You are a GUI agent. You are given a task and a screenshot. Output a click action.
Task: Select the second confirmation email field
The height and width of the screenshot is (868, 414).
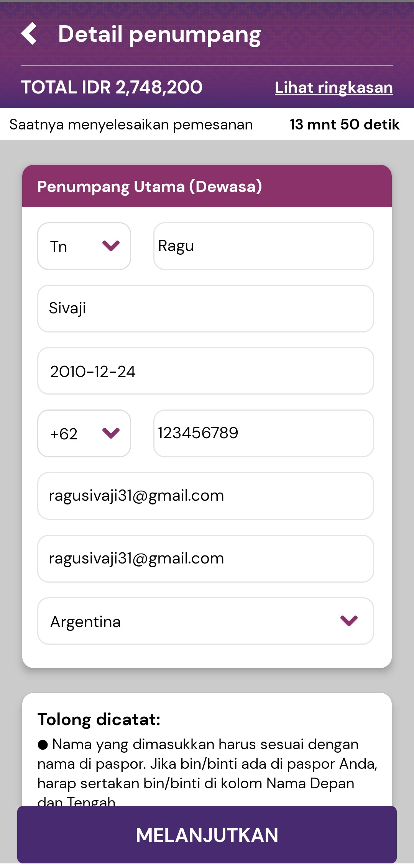point(205,558)
